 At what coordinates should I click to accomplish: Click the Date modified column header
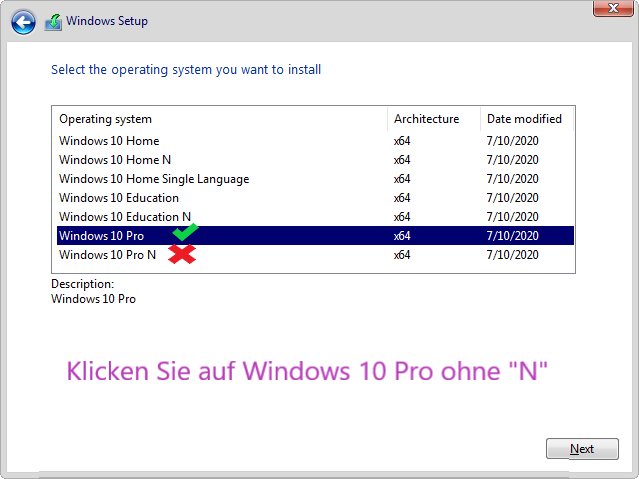click(x=527, y=119)
